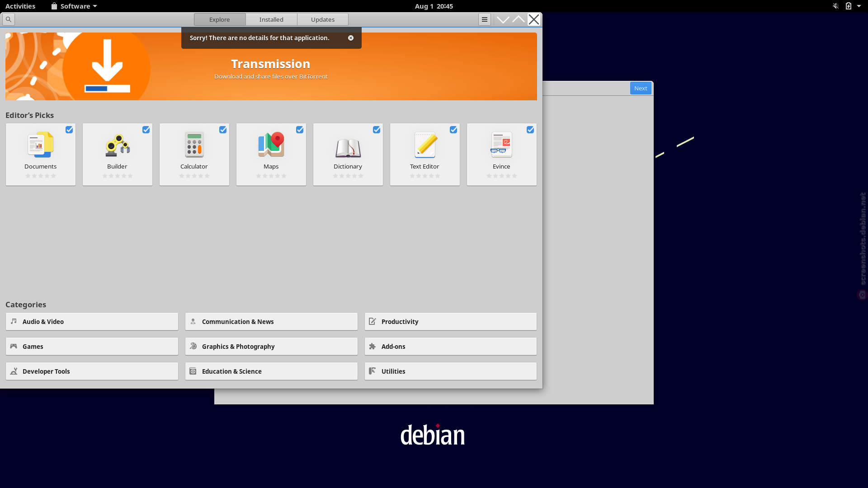Open the system menu arrow in top bar
Viewport: 868px width, 488px height.
(859, 6)
